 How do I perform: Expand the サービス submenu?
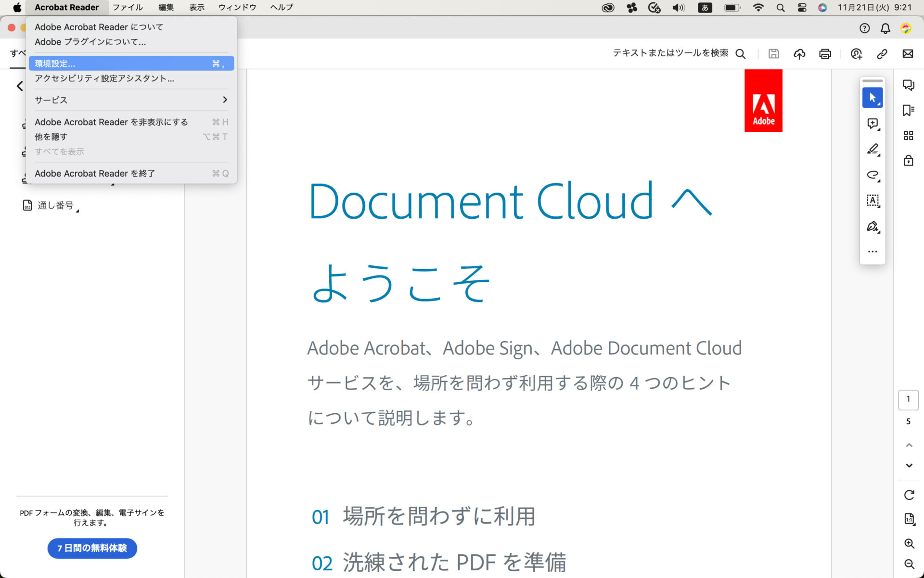131,100
